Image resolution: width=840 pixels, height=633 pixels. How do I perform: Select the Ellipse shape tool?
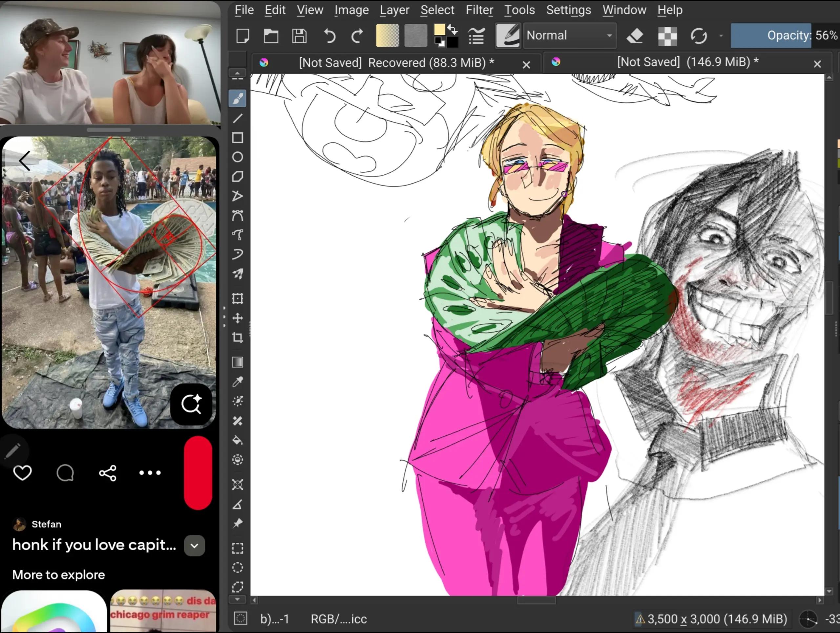click(x=238, y=157)
